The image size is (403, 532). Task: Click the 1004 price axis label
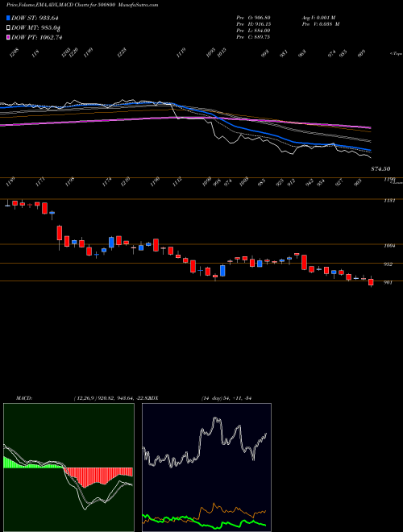pyautogui.click(x=389, y=246)
